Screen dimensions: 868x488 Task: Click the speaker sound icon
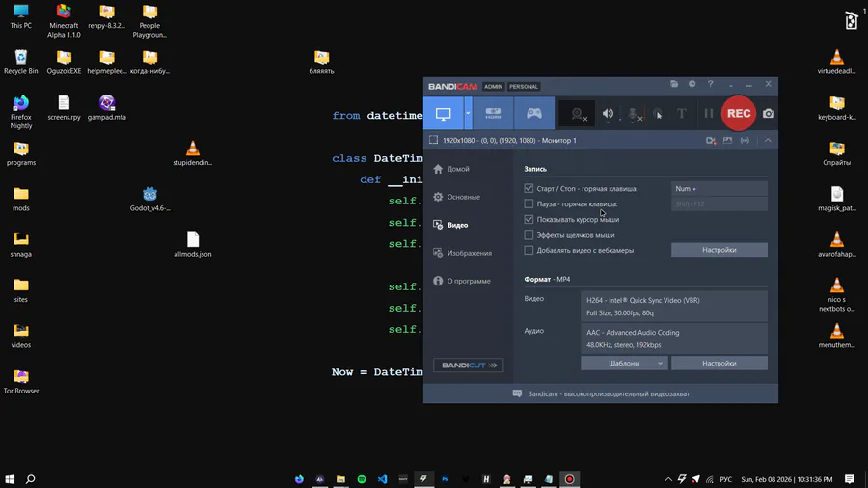(x=608, y=114)
